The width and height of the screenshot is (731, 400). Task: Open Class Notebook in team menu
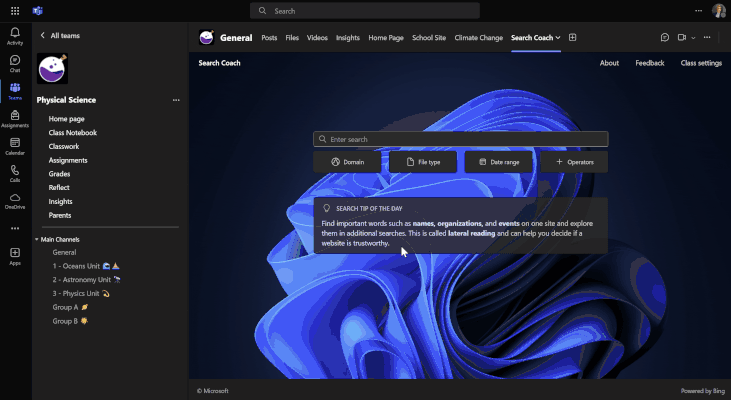(73, 132)
